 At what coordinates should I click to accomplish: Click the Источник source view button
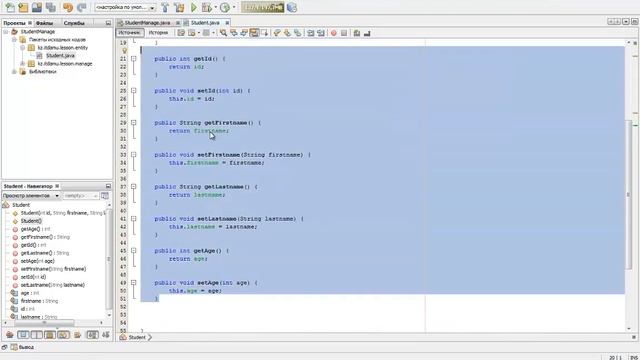point(130,33)
